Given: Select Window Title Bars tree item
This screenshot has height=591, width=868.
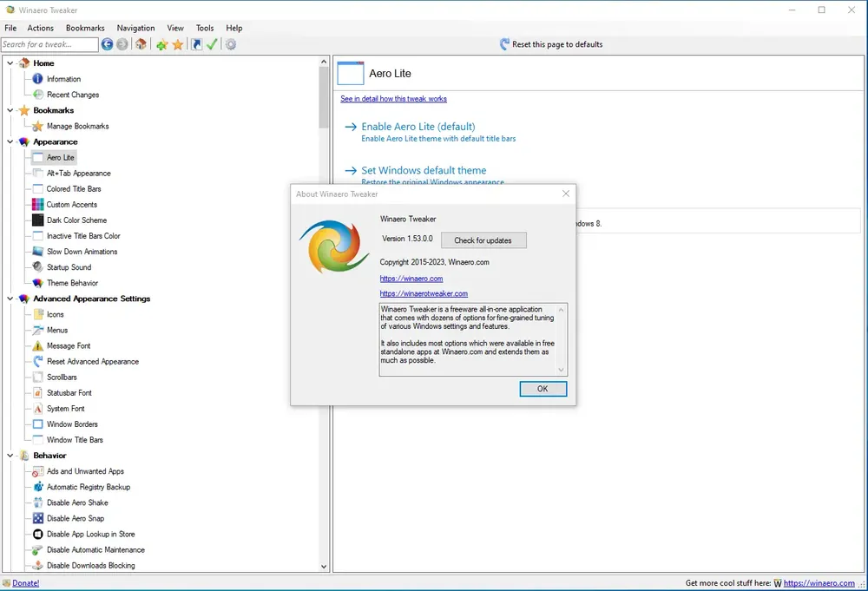Looking at the screenshot, I should [x=75, y=440].
